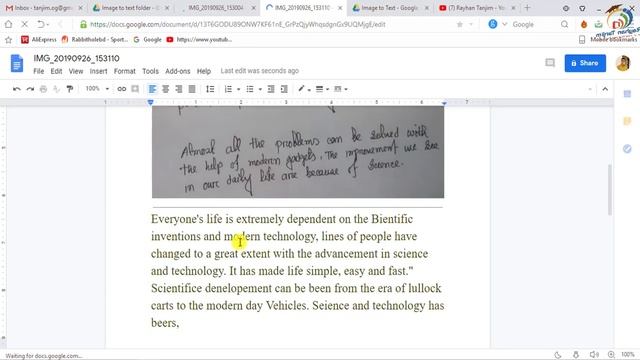Screen dimensions: 640x360
Task: Open the View menu
Action: point(76,71)
